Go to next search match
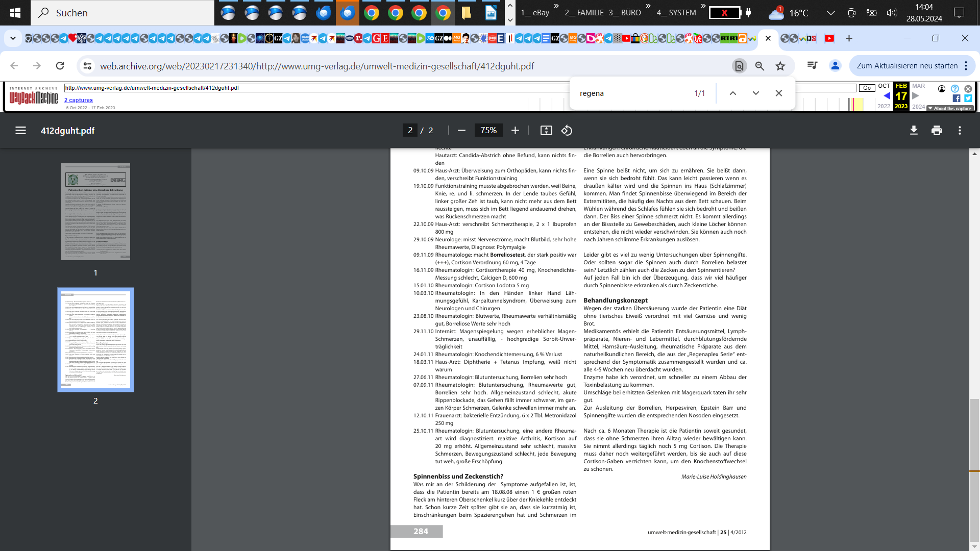Image resolution: width=980 pixels, height=551 pixels. pyautogui.click(x=755, y=93)
